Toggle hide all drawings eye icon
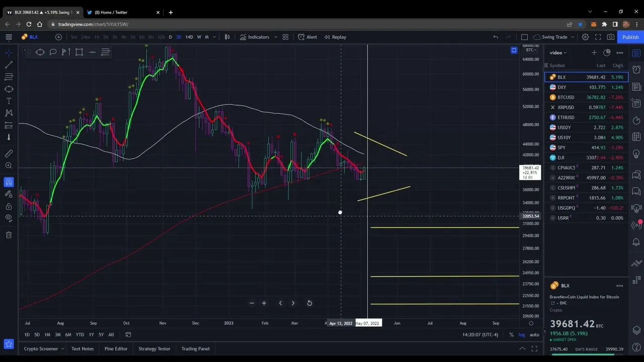644x362 pixels. tap(9, 218)
